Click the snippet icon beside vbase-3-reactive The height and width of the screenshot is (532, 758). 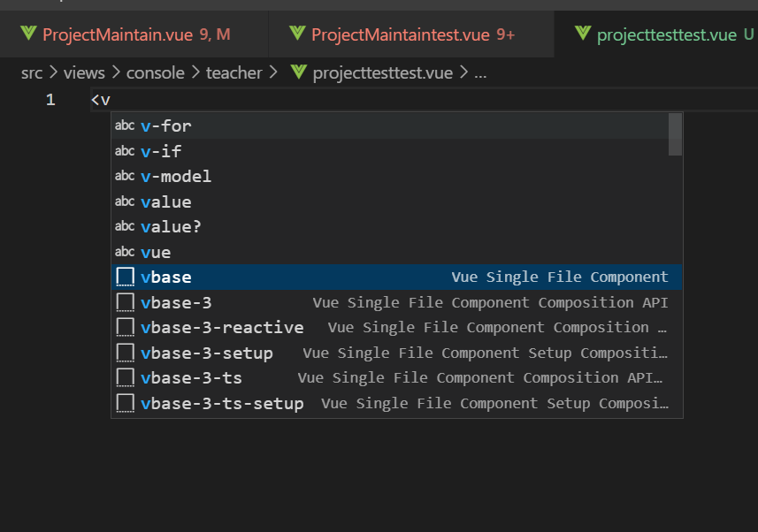[x=126, y=327]
